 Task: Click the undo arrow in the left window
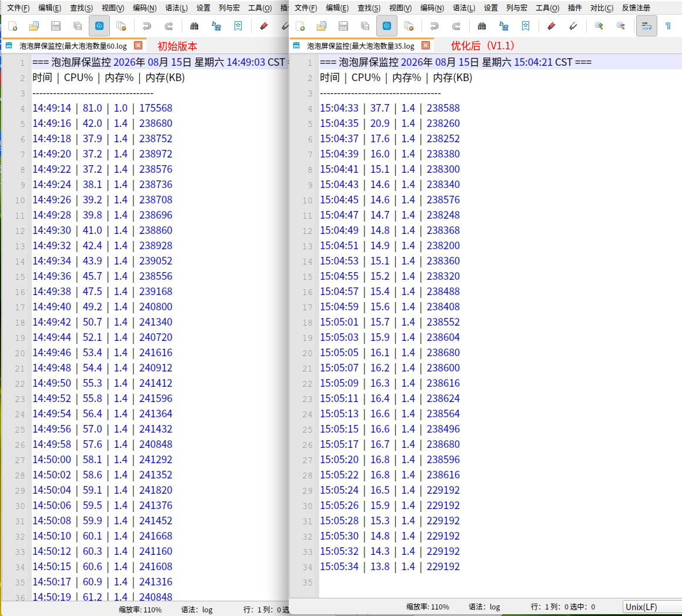146,26
